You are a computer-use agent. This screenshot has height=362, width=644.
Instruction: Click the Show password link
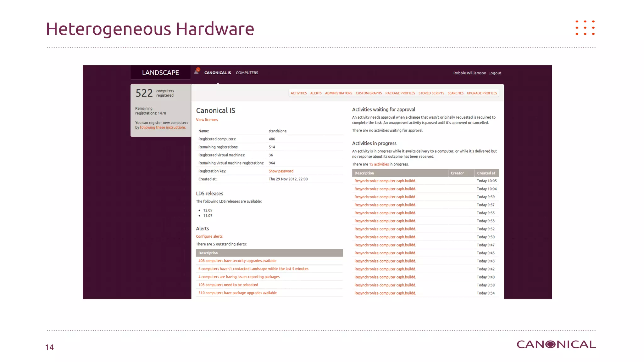coord(281,171)
